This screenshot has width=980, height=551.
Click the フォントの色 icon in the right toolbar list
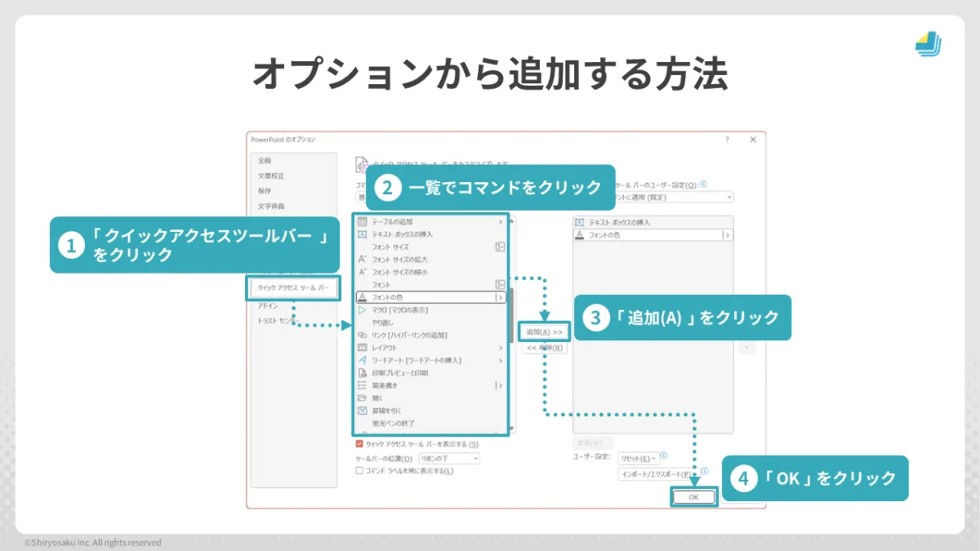(580, 234)
